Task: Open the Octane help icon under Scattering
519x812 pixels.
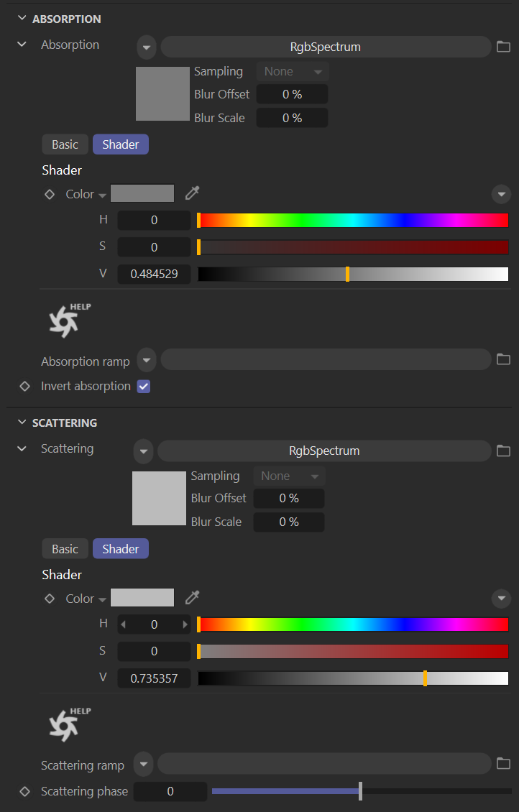Action: [69, 724]
